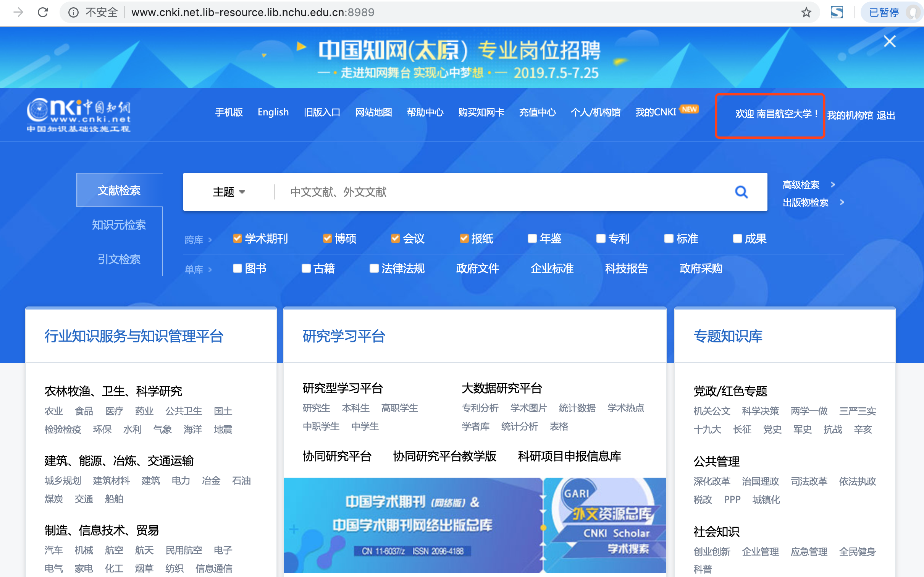The image size is (924, 577).
Task: Select the 引文检索 tab
Action: 119,259
